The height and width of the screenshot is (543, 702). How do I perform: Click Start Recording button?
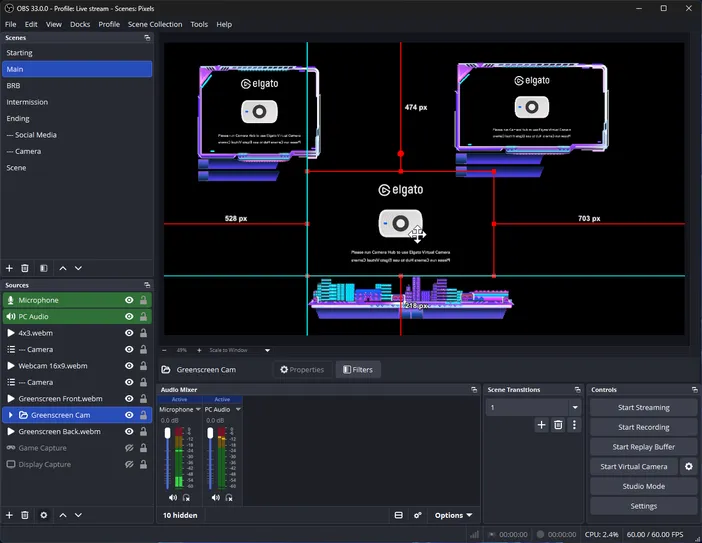click(643, 427)
